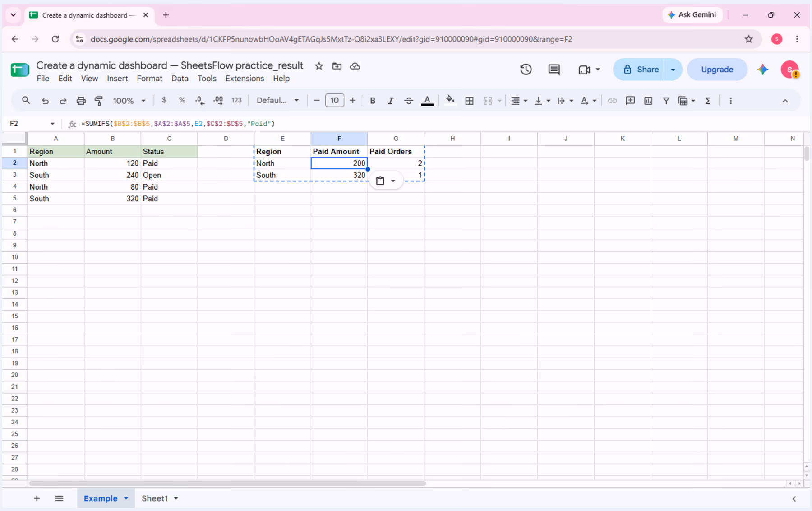Screen dimensions: 812x511
Task: Star the spreadsheet title
Action: click(x=319, y=66)
